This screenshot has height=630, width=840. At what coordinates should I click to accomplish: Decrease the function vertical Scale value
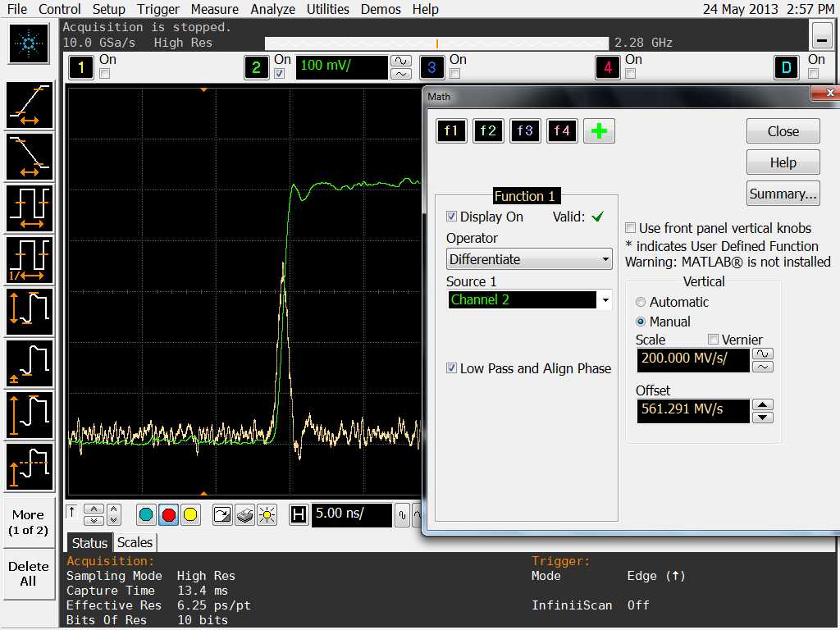(x=763, y=367)
